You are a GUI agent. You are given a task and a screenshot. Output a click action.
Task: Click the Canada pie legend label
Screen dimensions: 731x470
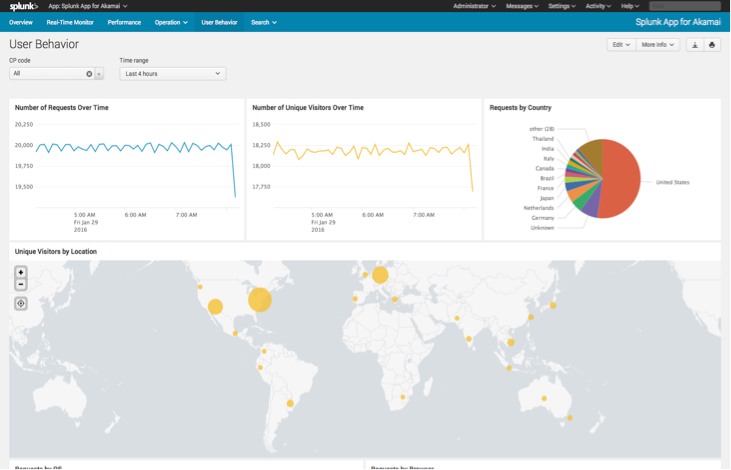click(x=545, y=168)
